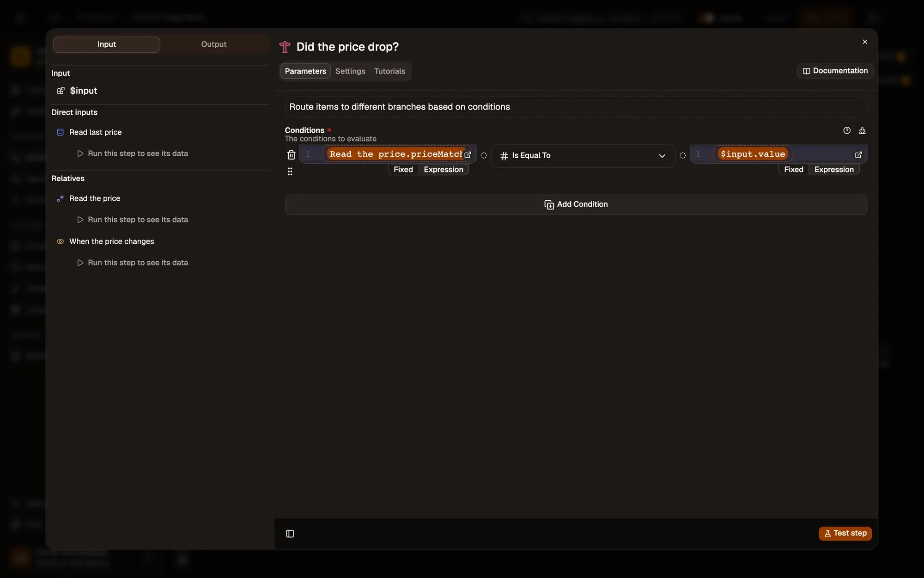Open $input.value expression in expanded editor

tap(858, 155)
